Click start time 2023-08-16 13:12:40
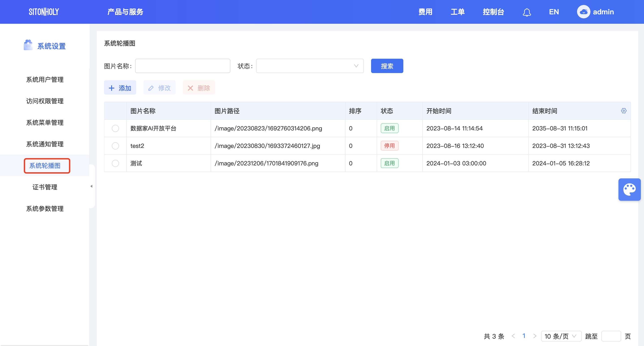Screen dimensions: 644x346 pos(455,146)
